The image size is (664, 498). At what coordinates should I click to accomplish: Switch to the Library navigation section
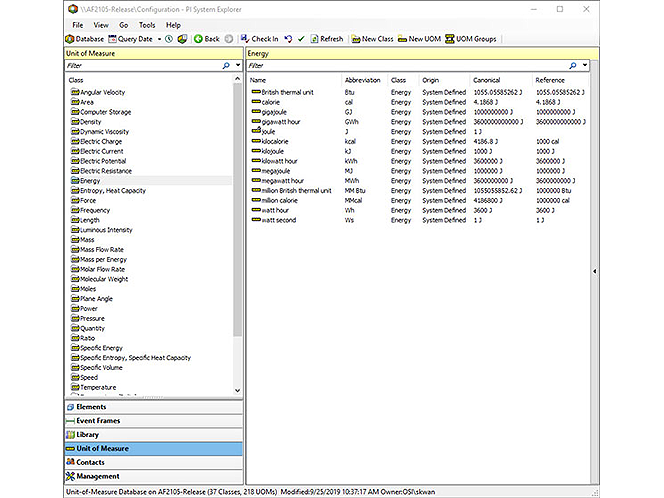154,435
